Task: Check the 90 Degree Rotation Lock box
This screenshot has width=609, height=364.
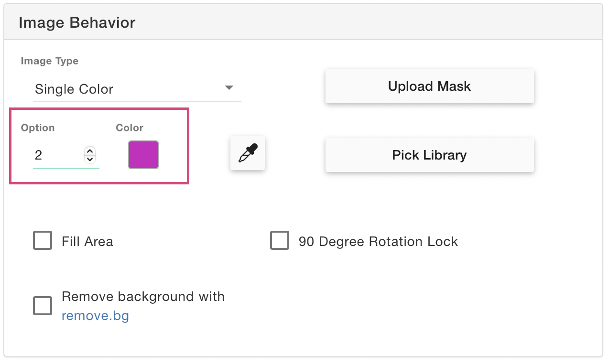Action: tap(280, 240)
